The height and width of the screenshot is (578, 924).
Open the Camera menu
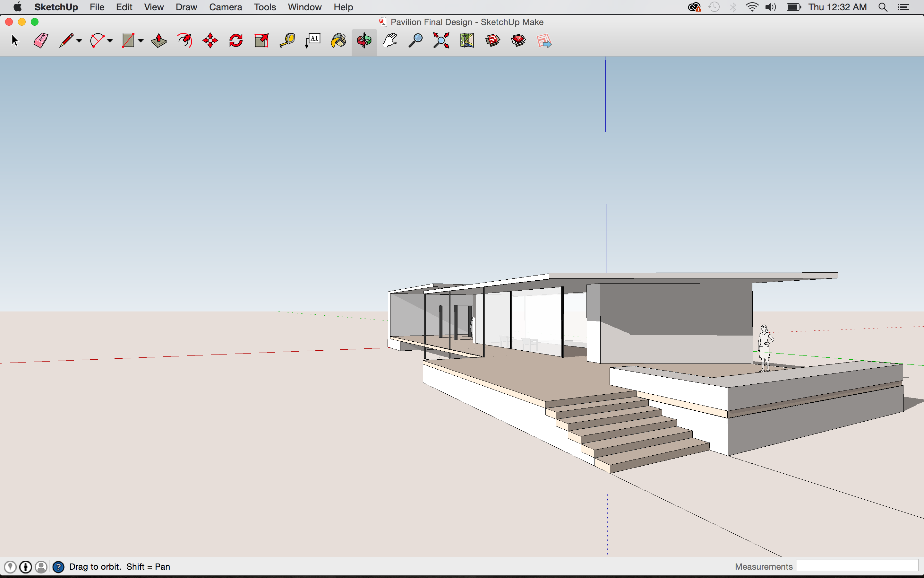coord(226,7)
